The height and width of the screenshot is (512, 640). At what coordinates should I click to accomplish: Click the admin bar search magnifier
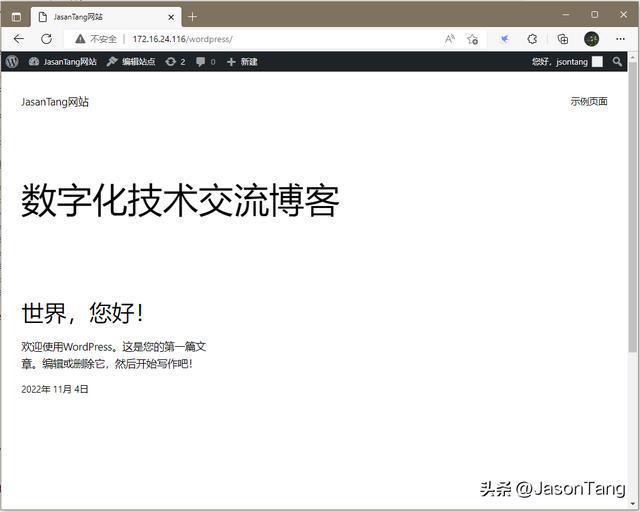coord(617,62)
